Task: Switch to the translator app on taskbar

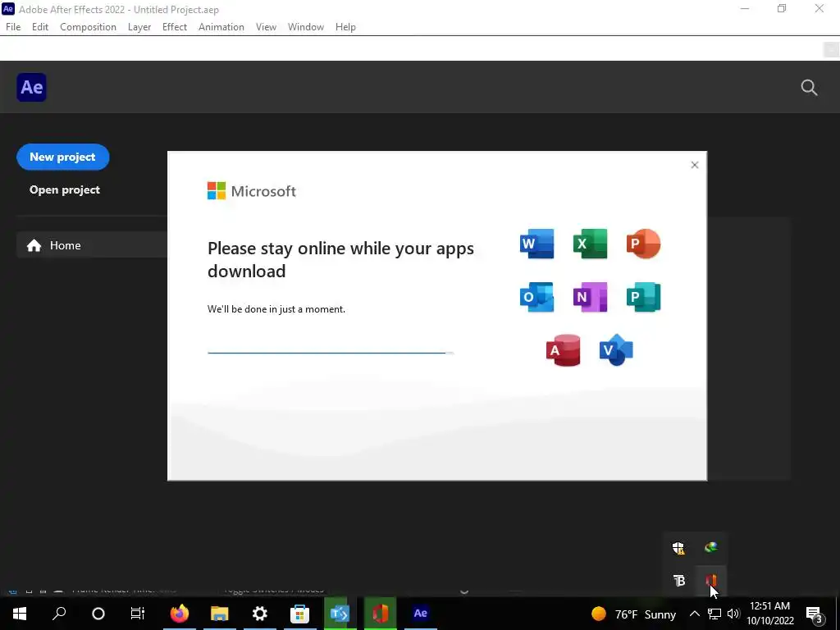Action: click(x=340, y=614)
